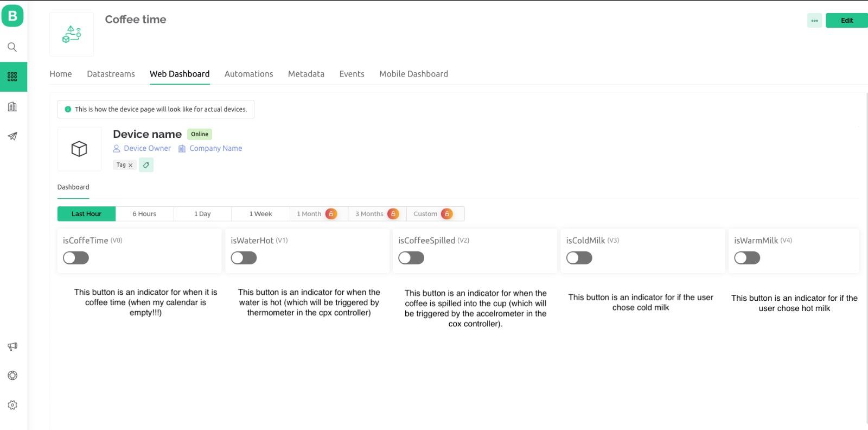Open the Automations tab

pyautogui.click(x=249, y=74)
